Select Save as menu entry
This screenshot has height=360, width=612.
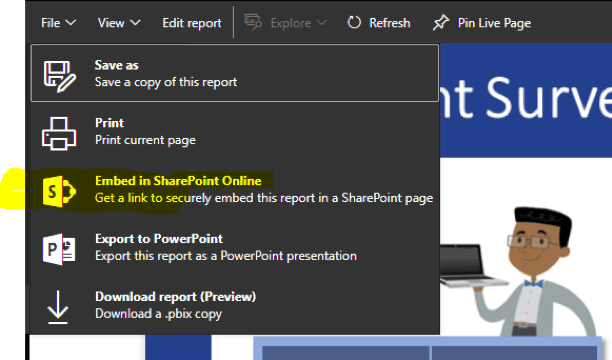coord(235,73)
